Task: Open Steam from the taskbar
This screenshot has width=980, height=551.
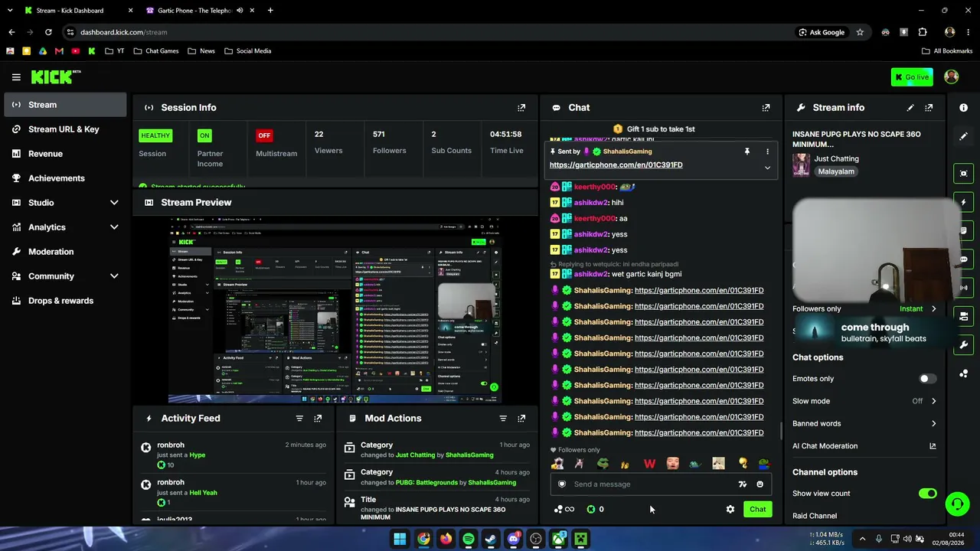Action: point(491,539)
